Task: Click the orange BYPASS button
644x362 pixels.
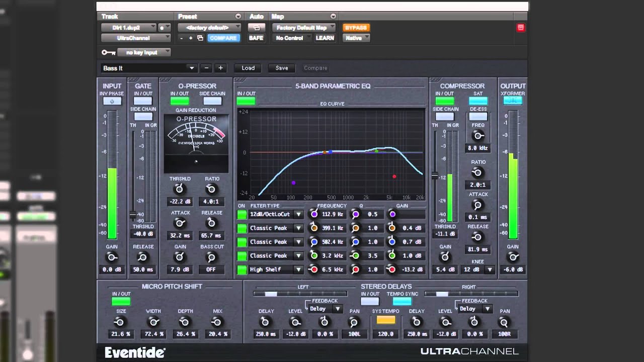Action: click(356, 28)
